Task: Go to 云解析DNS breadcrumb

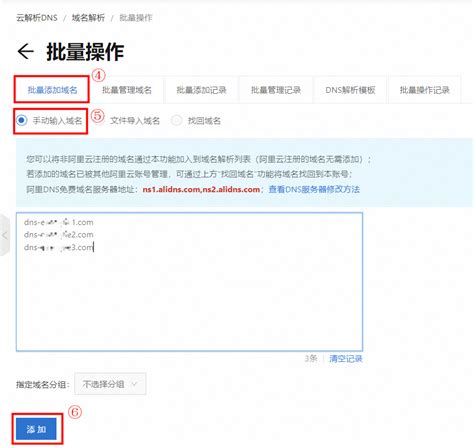Action: coord(37,18)
